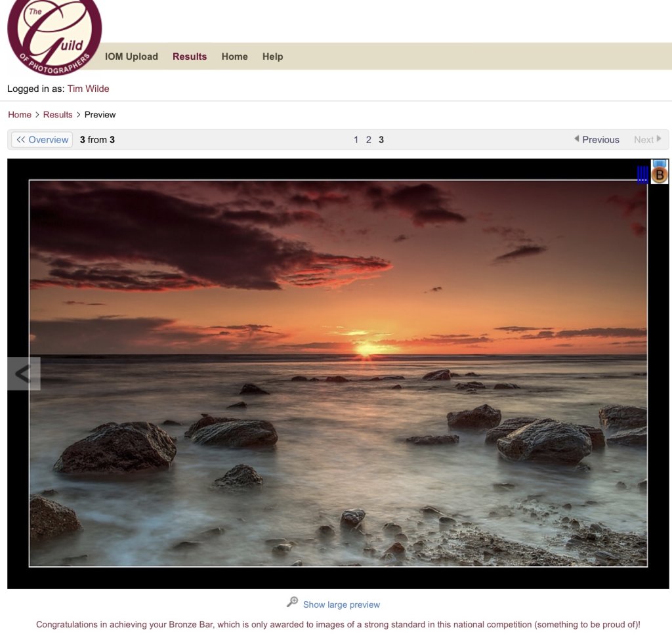Click the blue bars icon beside the badge
Screen dimensions: 672x638
[643, 174]
